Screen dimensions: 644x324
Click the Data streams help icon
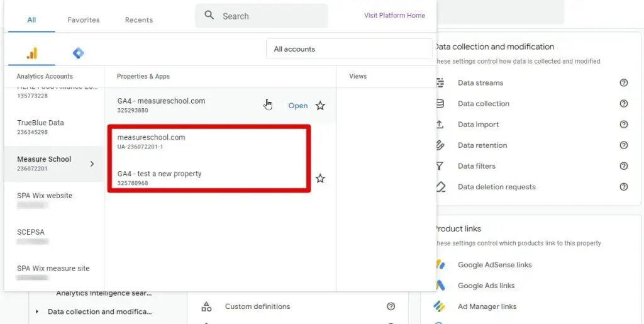(x=623, y=83)
